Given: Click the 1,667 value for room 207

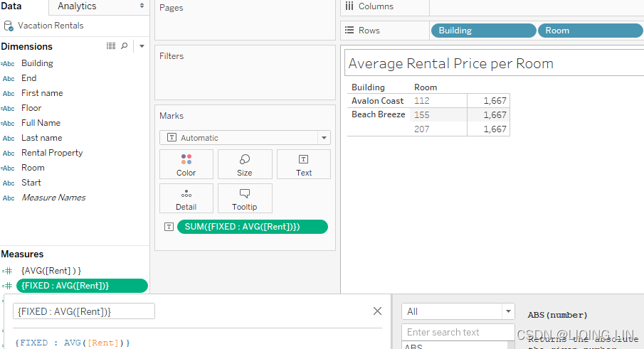Looking at the screenshot, I should (495, 129).
